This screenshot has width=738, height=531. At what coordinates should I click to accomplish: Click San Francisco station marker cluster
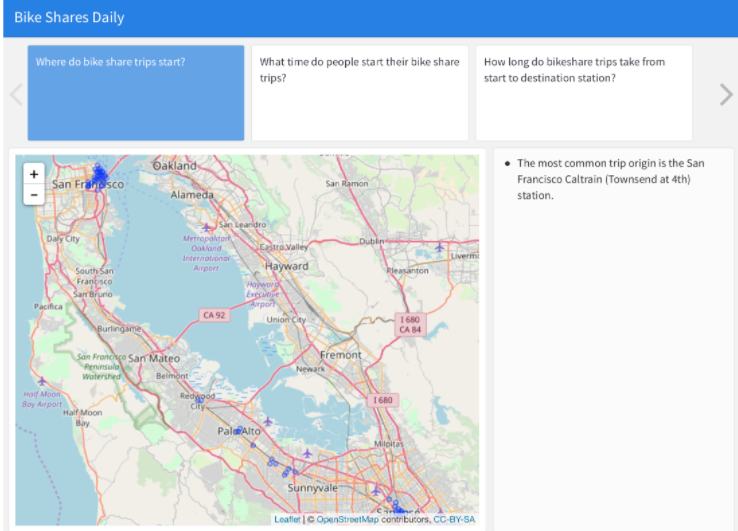[99, 177]
